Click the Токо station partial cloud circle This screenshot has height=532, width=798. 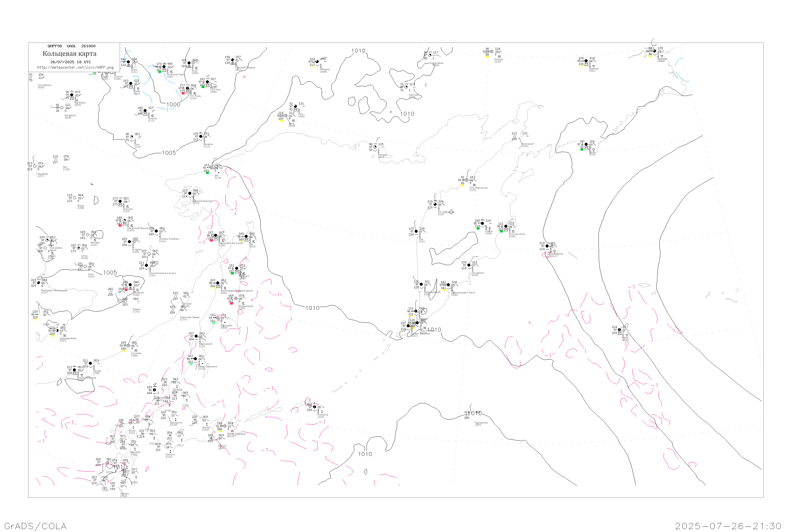click(132, 137)
